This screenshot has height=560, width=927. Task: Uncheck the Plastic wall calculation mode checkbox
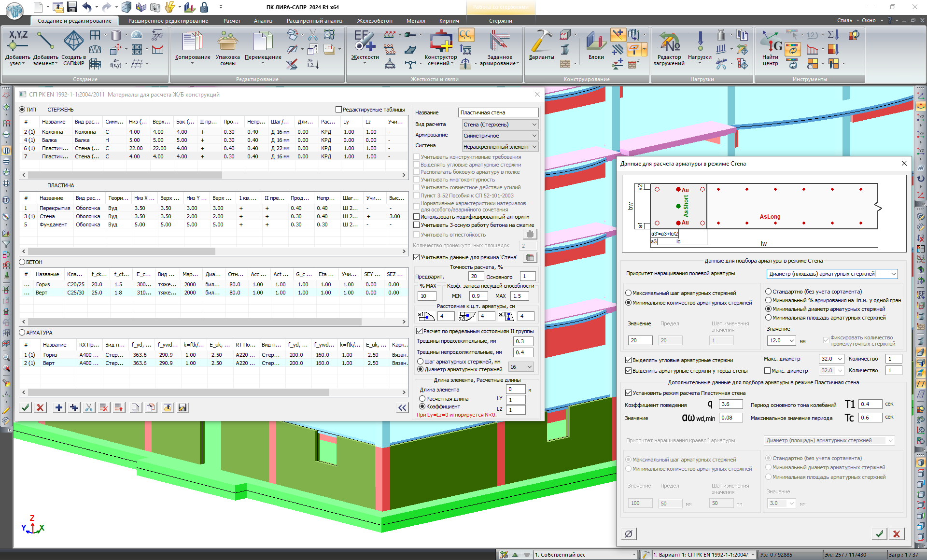[628, 393]
